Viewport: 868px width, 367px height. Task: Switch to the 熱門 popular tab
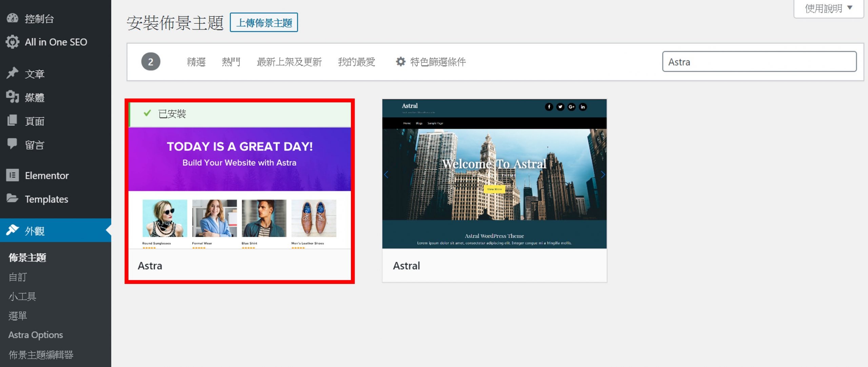(231, 62)
